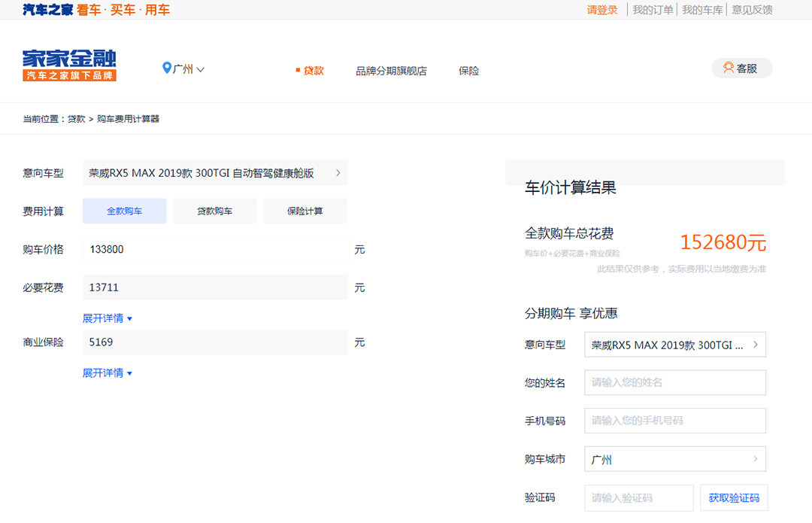Screen dimensions: 812x523
Task: Open 购车城市 dropdown showing 广州
Action: point(674,459)
